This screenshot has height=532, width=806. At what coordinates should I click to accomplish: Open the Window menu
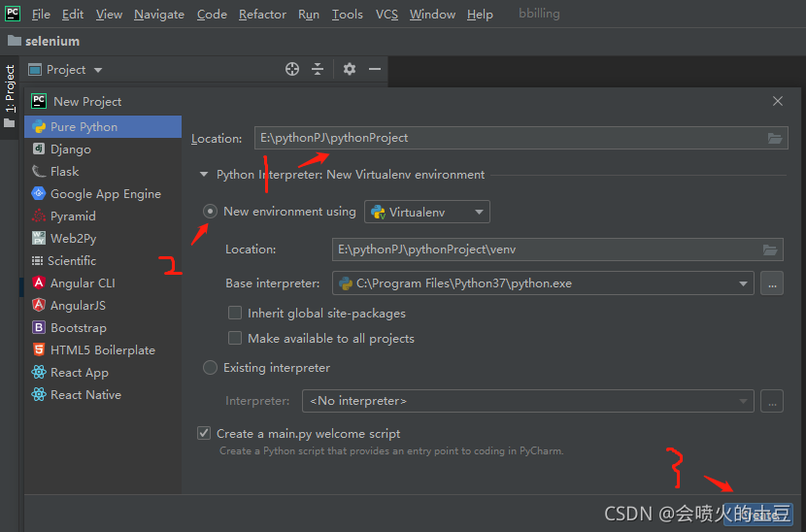coord(432,15)
